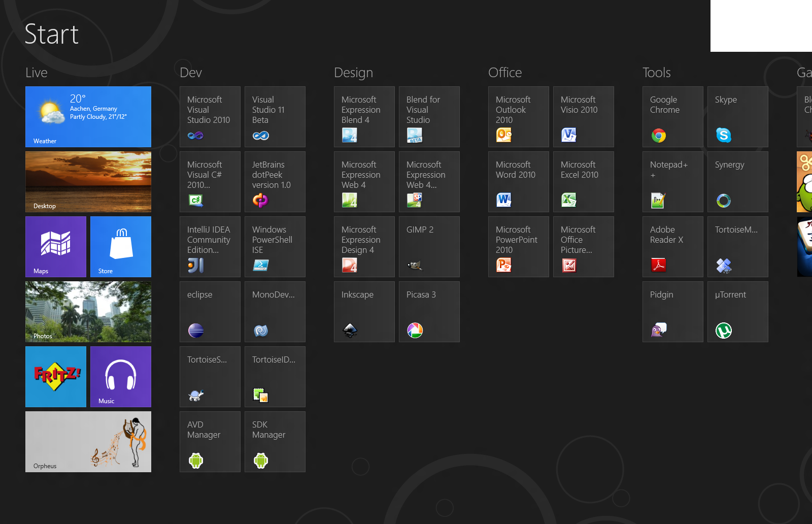The width and height of the screenshot is (812, 524).
Task: Open JetBrains dotPeek version 1.0
Action: click(x=275, y=182)
